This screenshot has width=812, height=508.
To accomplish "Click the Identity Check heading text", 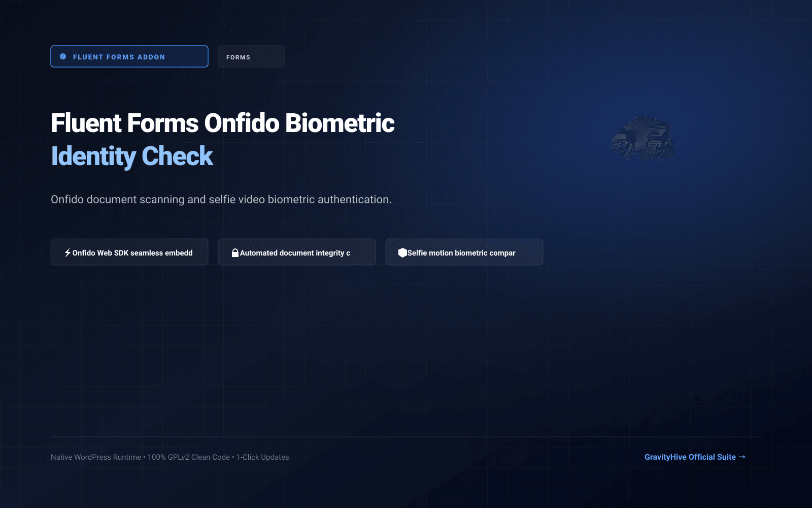I will [132, 156].
